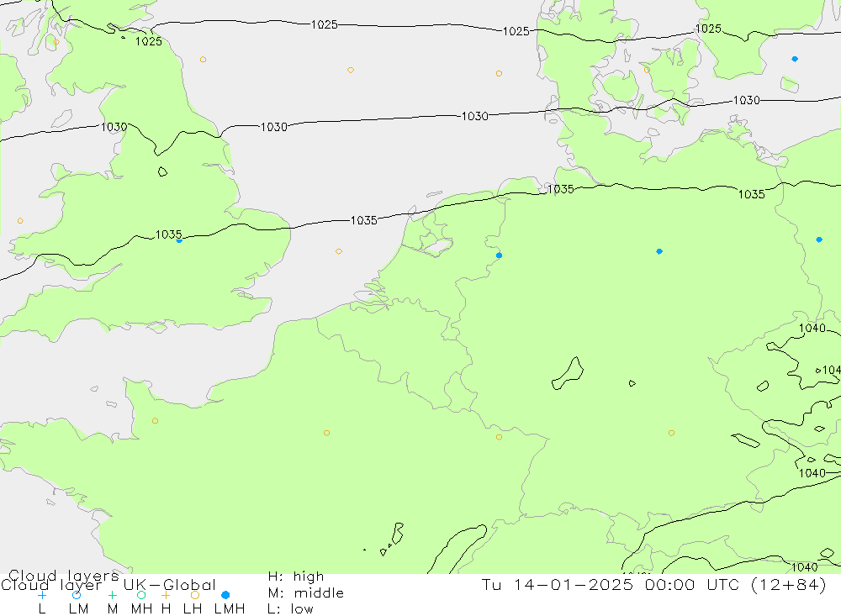Click the 'LH' legend label text
Viewport: 841px width, 616px height.
[x=192, y=609]
